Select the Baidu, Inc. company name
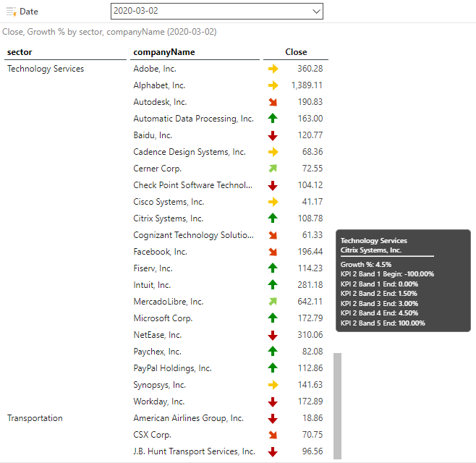This screenshot has width=476, height=463. click(153, 135)
